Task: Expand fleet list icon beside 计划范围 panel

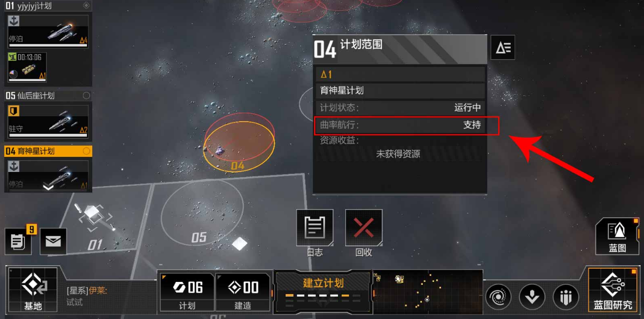Action: [503, 47]
